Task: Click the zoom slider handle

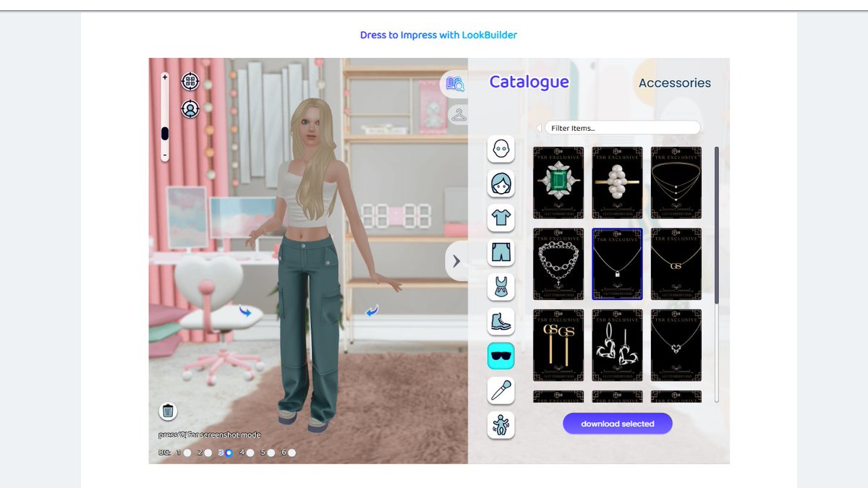Action: coord(165,133)
